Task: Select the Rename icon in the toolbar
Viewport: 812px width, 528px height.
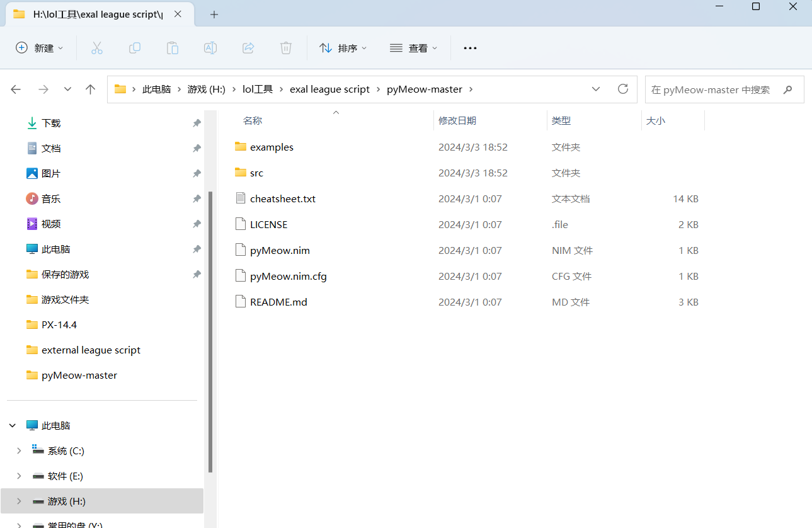Action: tap(210, 48)
